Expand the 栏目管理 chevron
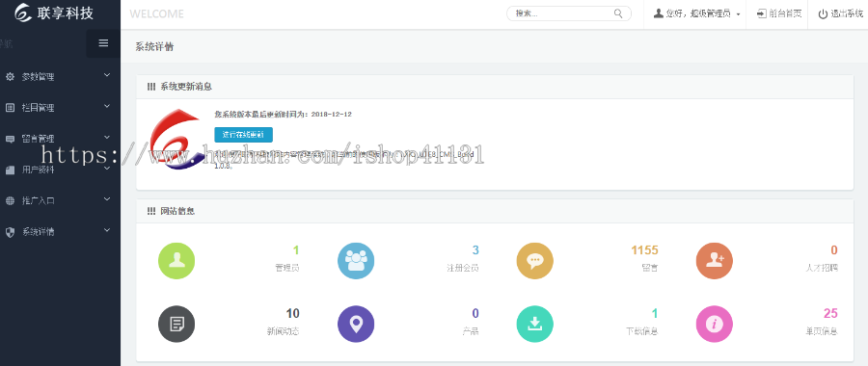 point(107,106)
